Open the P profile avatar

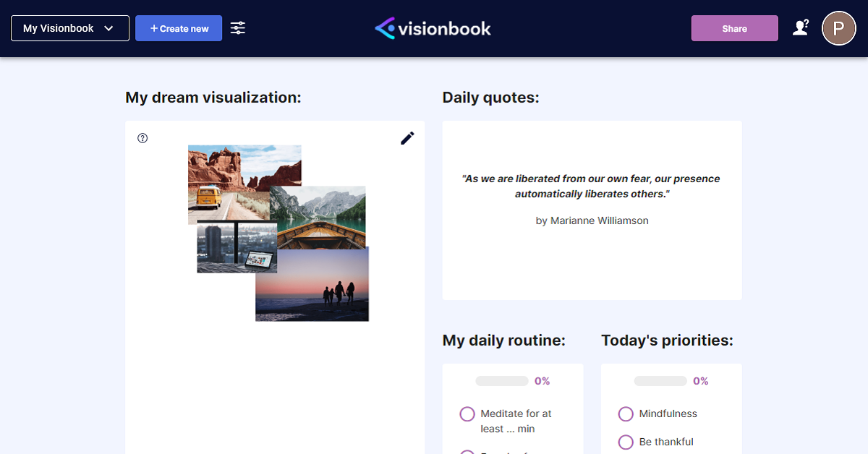click(x=838, y=27)
